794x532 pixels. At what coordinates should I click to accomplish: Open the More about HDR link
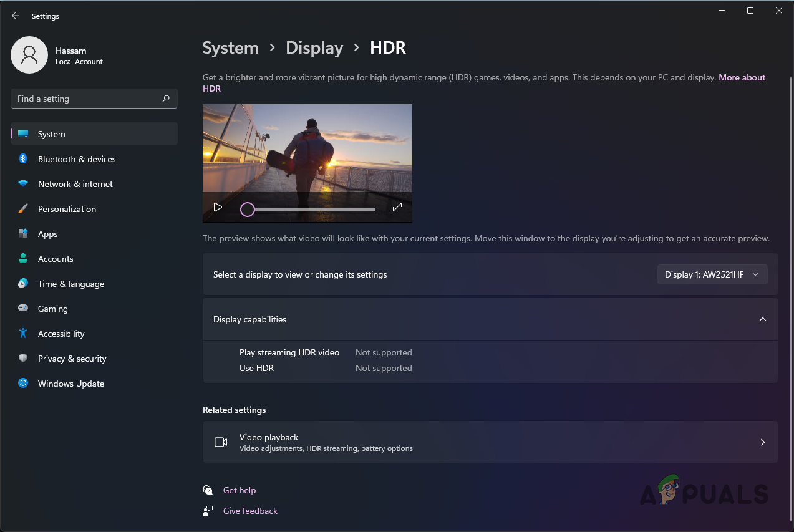741,78
